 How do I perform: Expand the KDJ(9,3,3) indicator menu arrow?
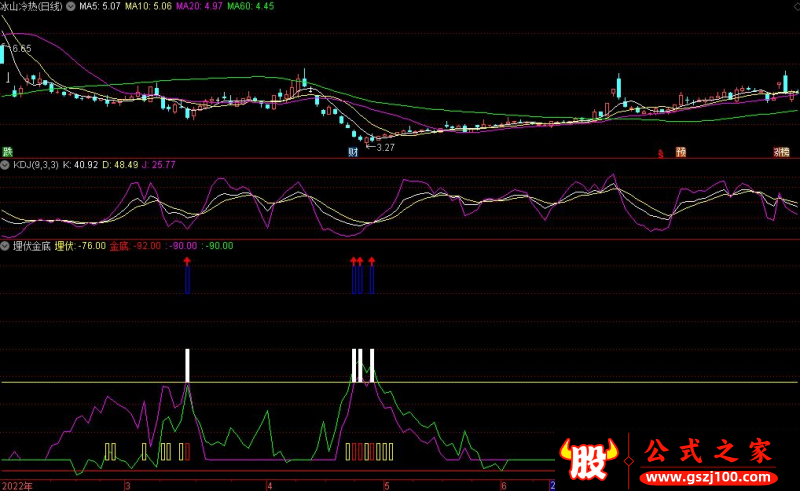[5, 165]
